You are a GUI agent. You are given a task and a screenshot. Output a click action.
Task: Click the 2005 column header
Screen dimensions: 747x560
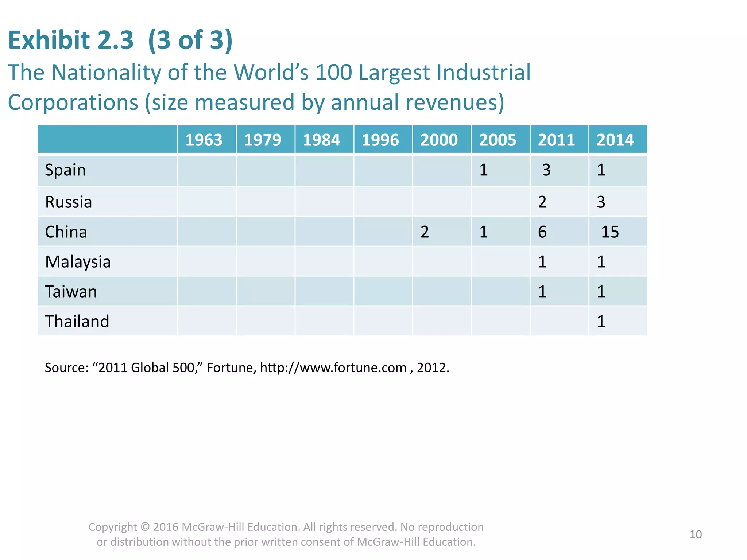pyautogui.click(x=498, y=140)
